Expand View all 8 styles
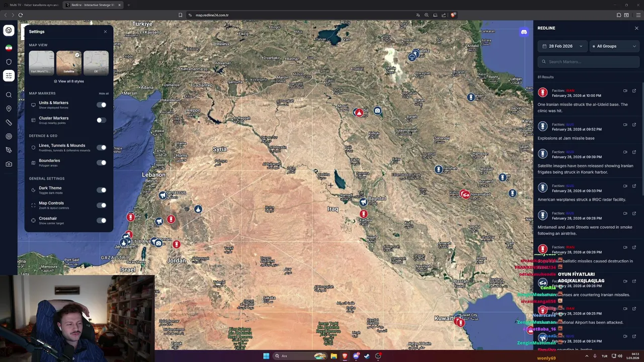This screenshot has width=644, height=362. [69, 81]
